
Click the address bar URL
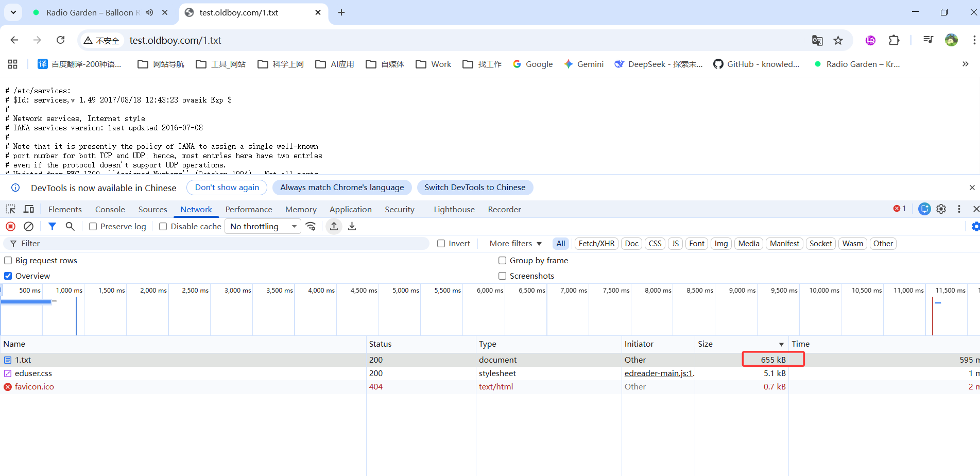point(175,40)
